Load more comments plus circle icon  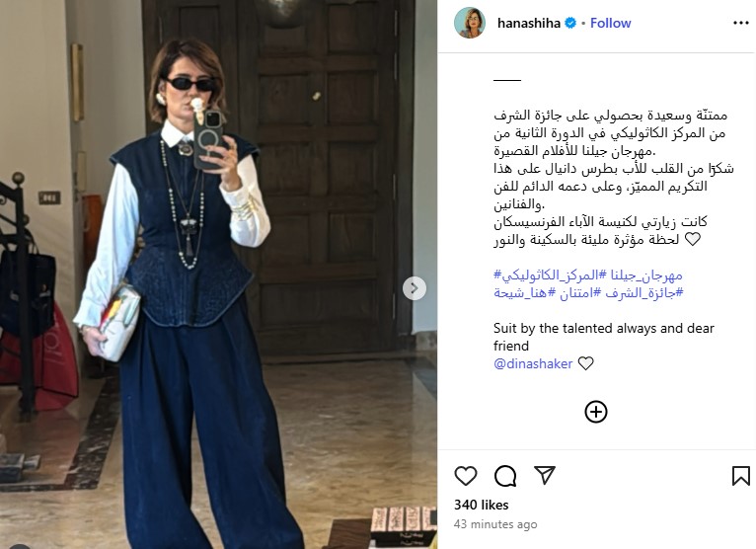tap(596, 412)
